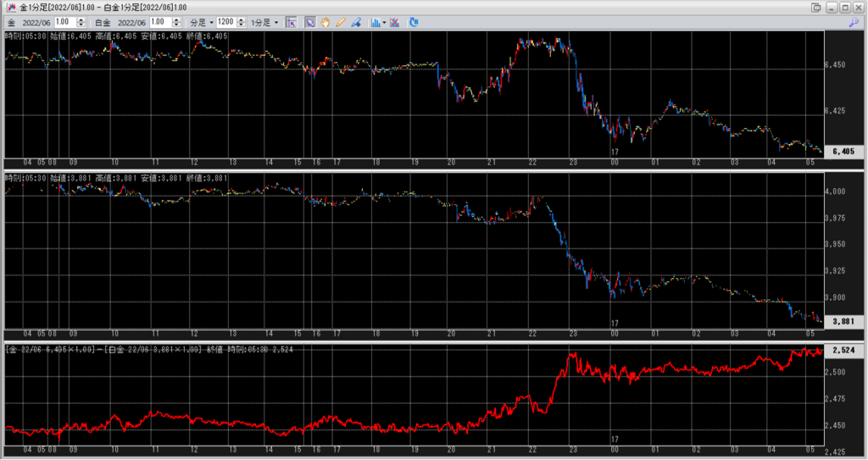The height and width of the screenshot is (460, 868).
Task: Click the 1200 bar count field
Action: [225, 22]
